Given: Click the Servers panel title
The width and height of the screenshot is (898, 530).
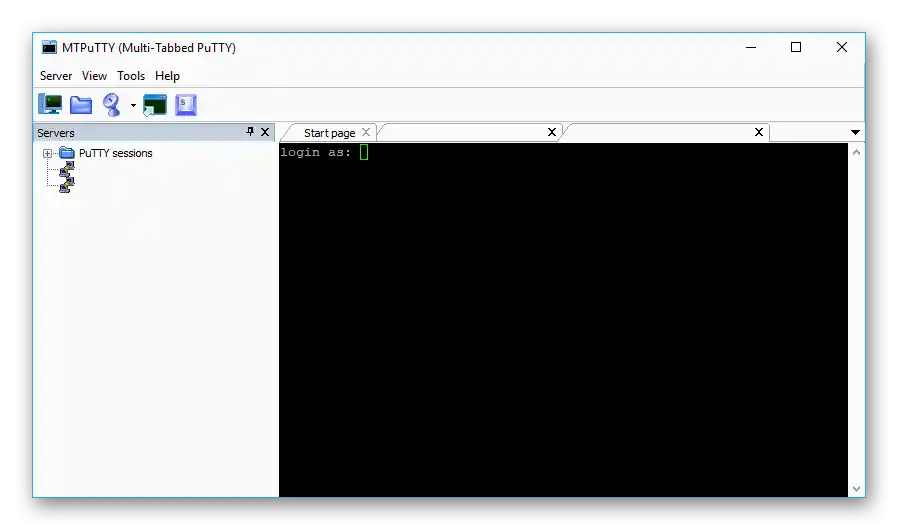Looking at the screenshot, I should pos(56,133).
